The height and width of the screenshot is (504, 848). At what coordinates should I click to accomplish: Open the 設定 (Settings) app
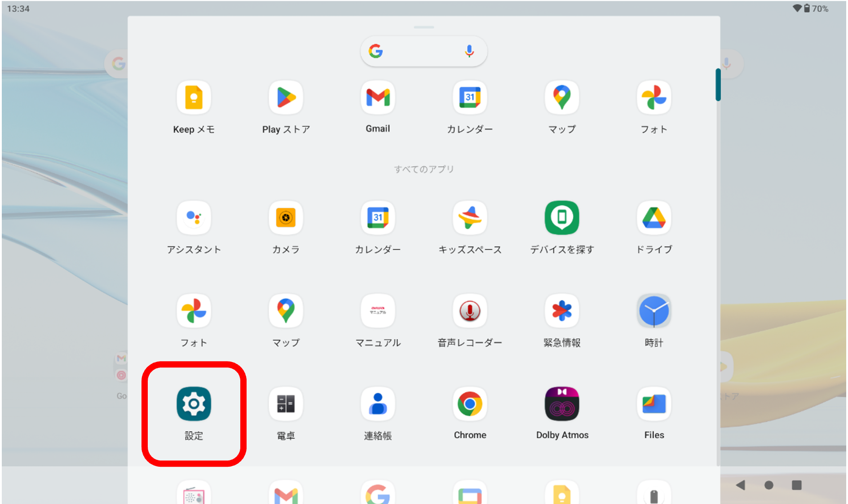tap(194, 403)
